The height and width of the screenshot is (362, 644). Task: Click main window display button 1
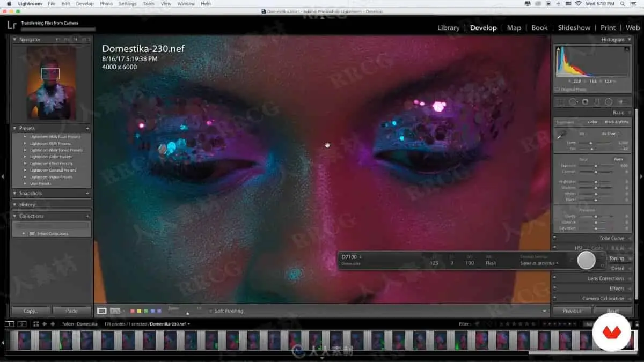(x=10, y=324)
